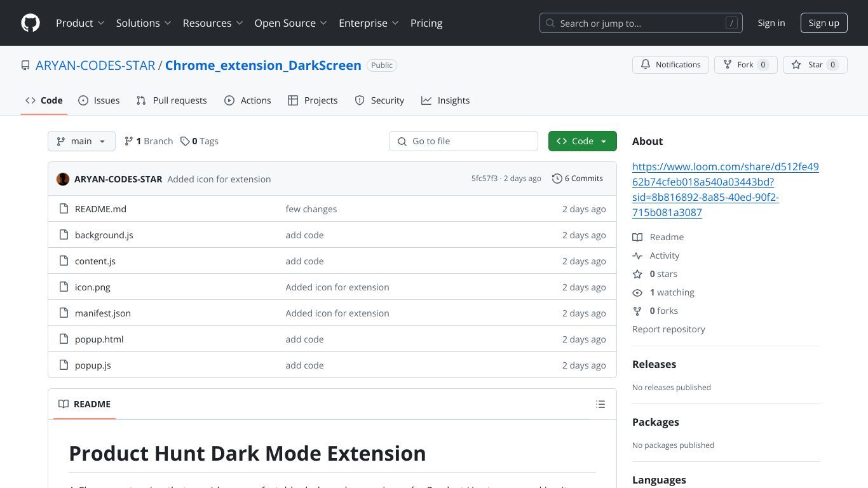Open the Packages heading link

[655, 422]
